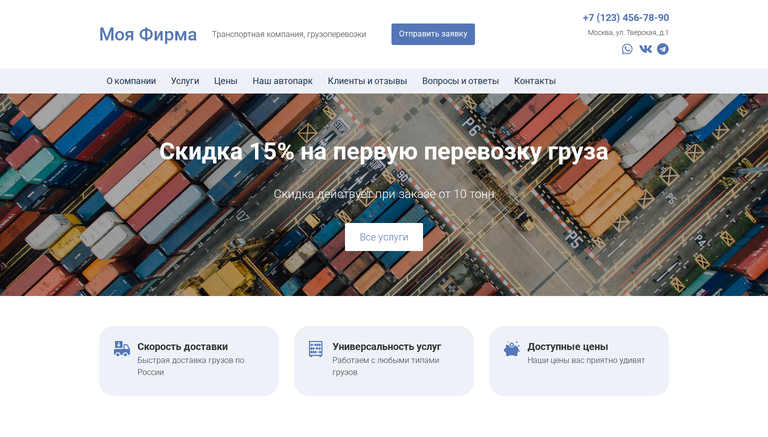Click the Скидка 15% banner heading
The image size is (768, 437).
pos(384,151)
